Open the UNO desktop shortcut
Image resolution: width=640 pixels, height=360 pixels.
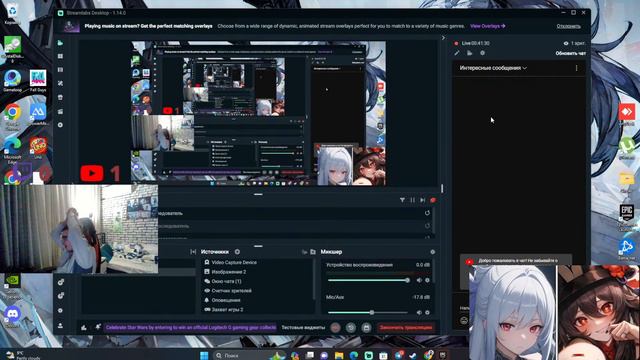pyautogui.click(x=38, y=148)
